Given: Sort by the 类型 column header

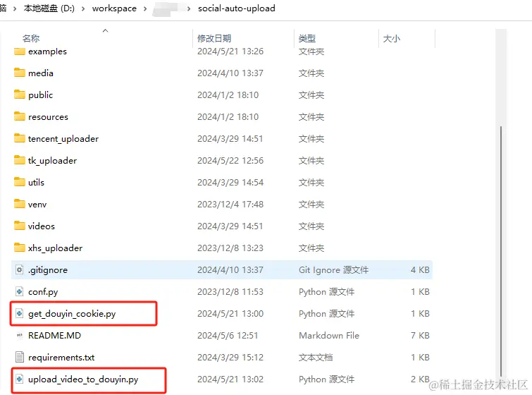Looking at the screenshot, I should click(x=307, y=38).
